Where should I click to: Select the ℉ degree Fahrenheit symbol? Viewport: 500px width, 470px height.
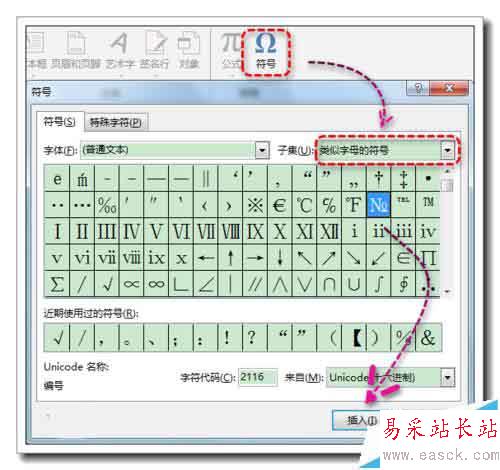pos(354,204)
